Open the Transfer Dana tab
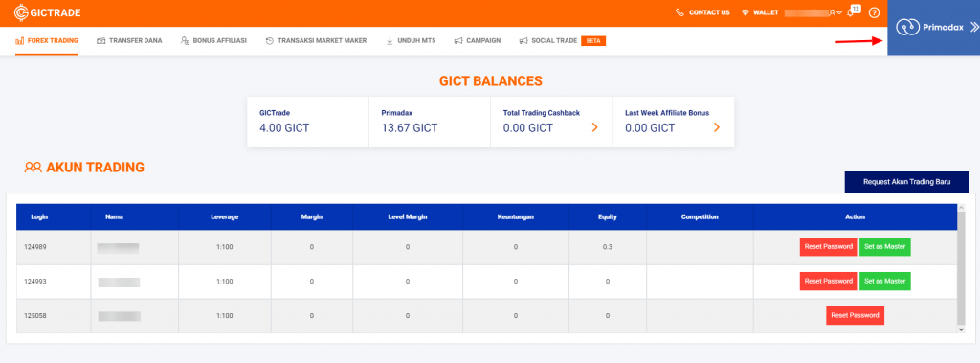 [129, 40]
